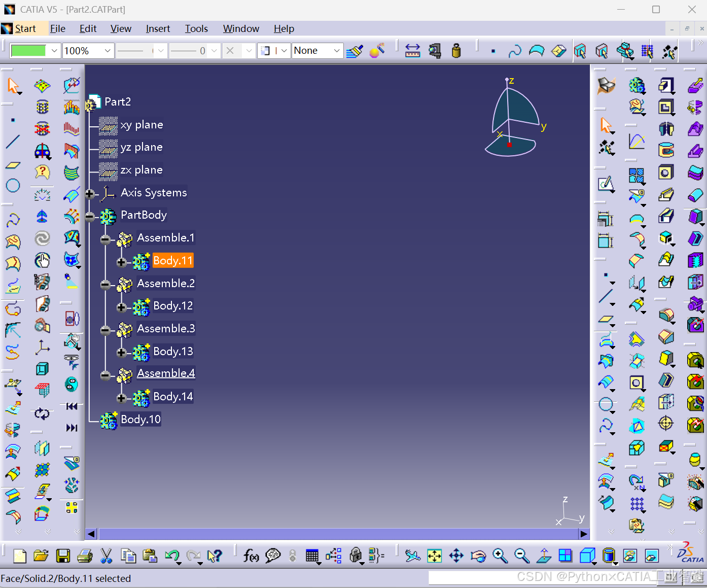Expand the Body.14 node
The width and height of the screenshot is (707, 588).
pos(121,398)
